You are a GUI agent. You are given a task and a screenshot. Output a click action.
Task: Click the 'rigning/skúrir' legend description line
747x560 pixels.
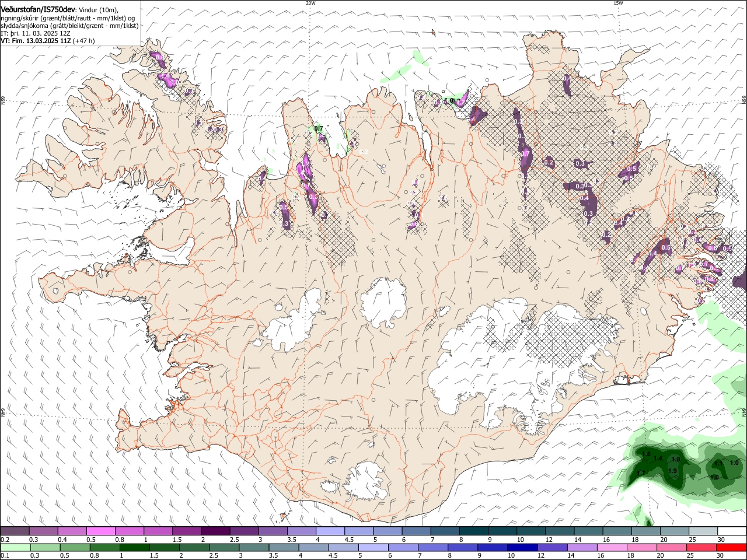pos(68,18)
